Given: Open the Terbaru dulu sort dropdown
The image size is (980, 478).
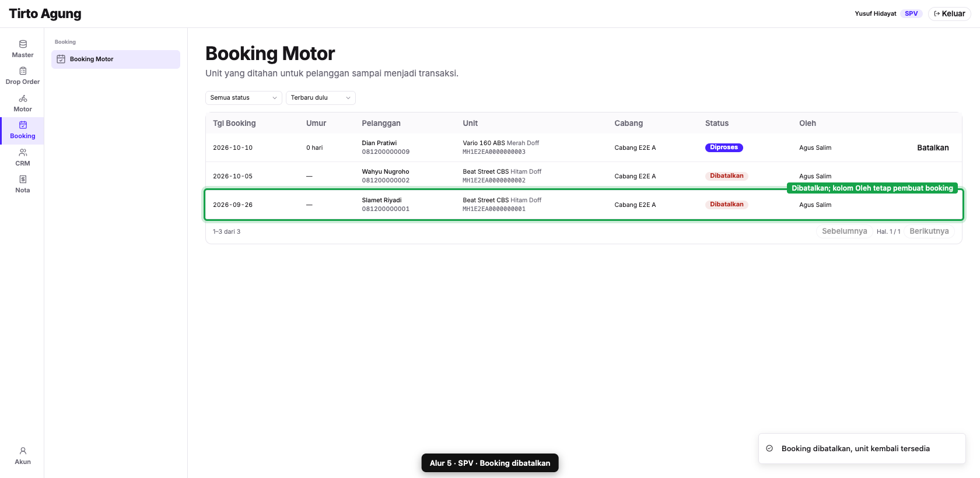Looking at the screenshot, I should coord(321,98).
